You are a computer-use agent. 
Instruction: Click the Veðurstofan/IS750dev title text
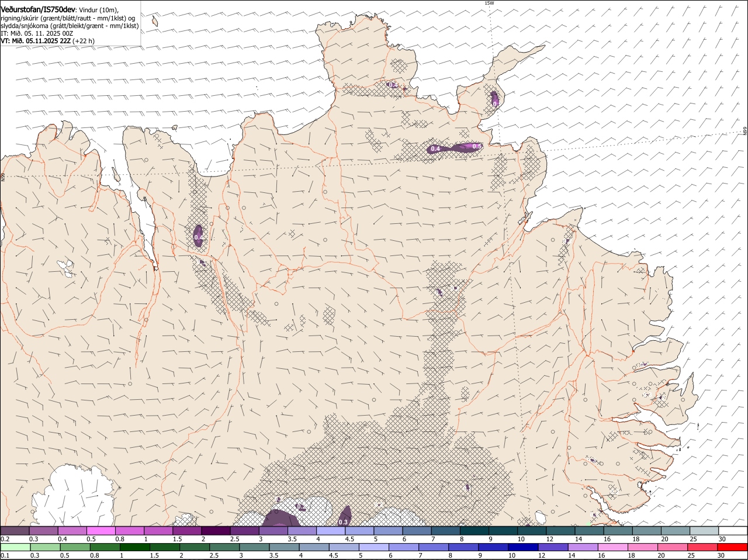coord(38,9)
